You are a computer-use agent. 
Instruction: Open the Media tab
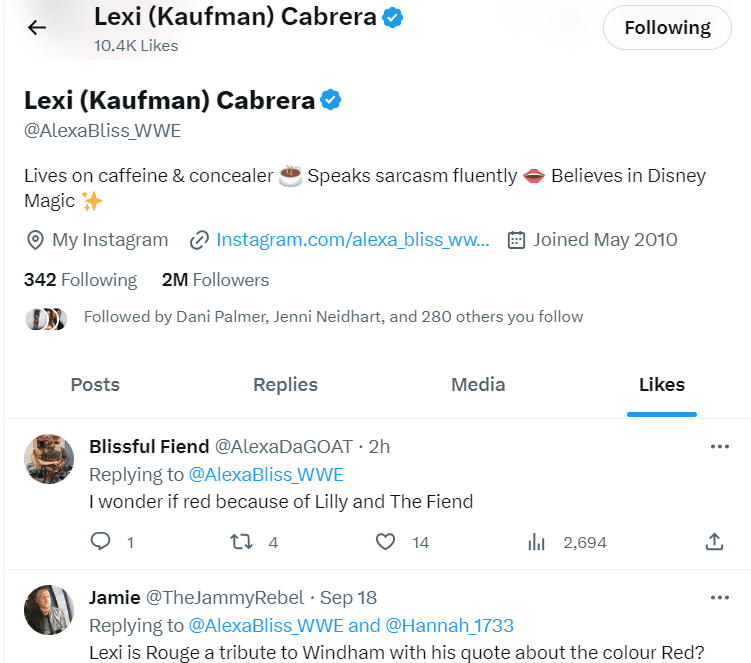(x=478, y=385)
